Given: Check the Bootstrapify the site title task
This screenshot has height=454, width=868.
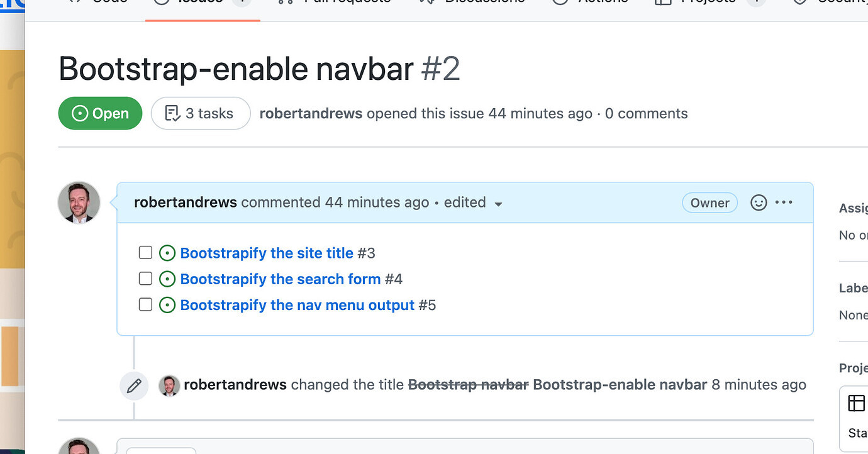Looking at the screenshot, I should coord(145,252).
